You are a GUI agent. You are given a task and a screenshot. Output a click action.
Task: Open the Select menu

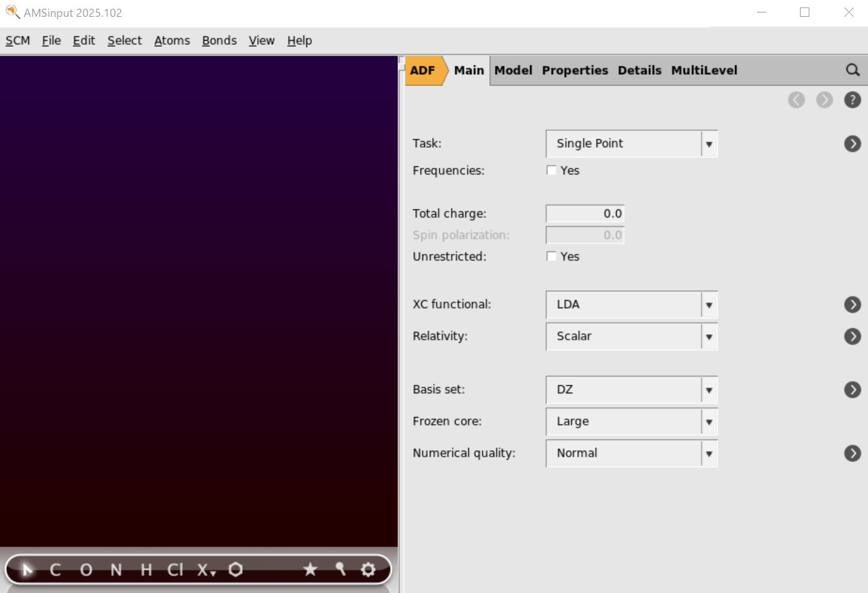pos(124,41)
